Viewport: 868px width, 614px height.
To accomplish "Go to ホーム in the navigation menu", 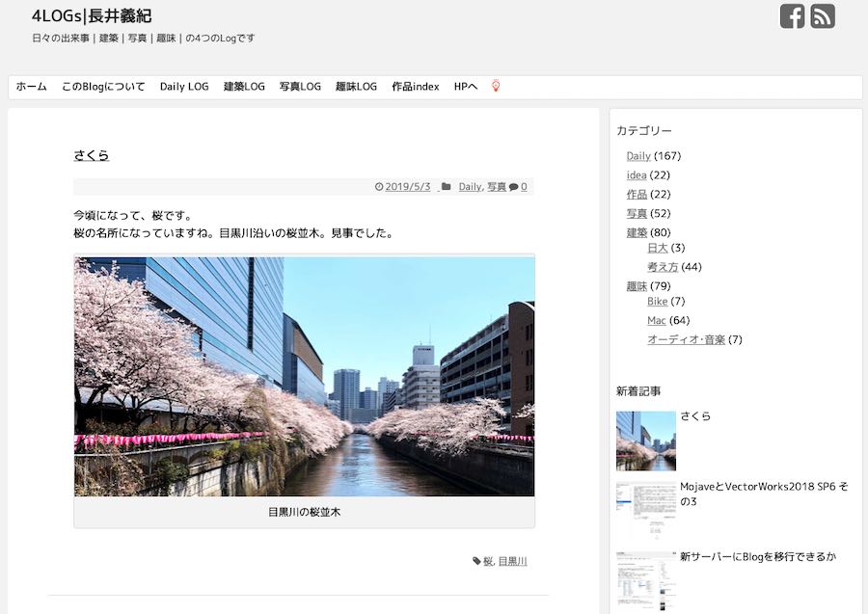I will tap(31, 87).
